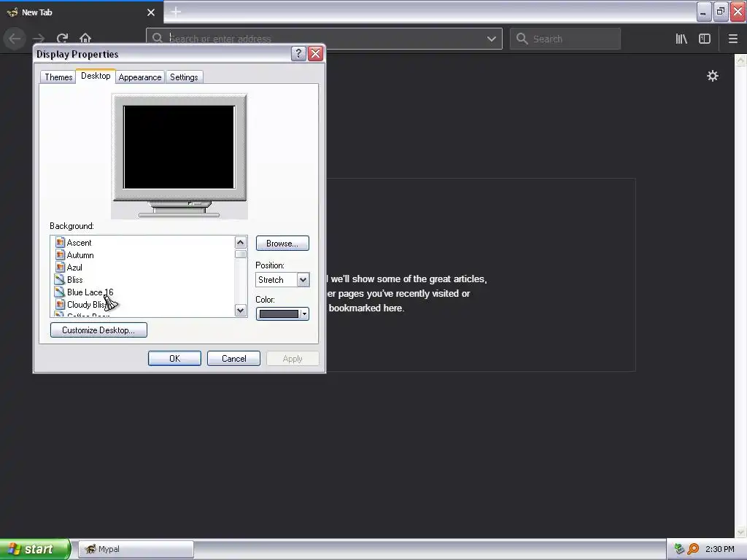Viewport: 747px width, 560px height.
Task: Click the desktop color swatch
Action: pos(279,314)
